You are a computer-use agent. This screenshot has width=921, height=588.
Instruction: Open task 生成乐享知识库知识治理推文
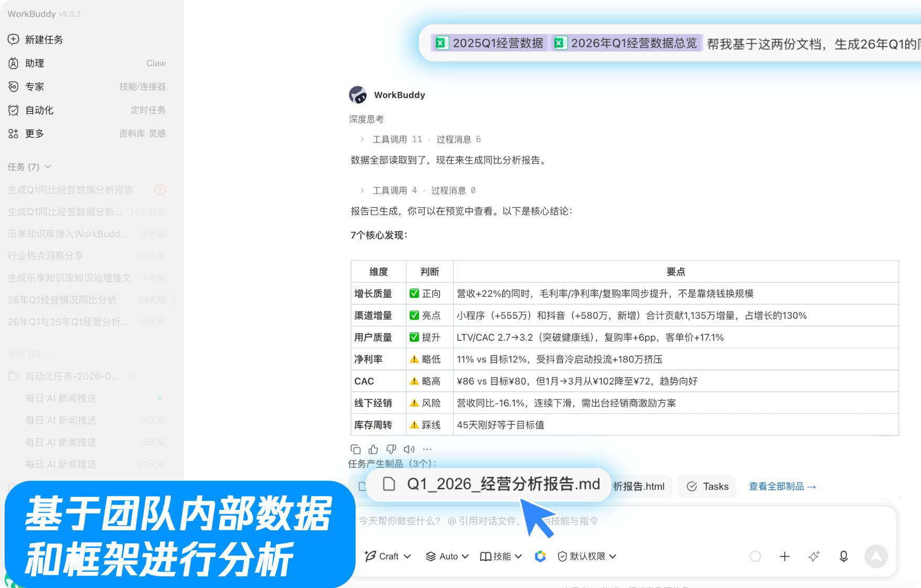87,278
